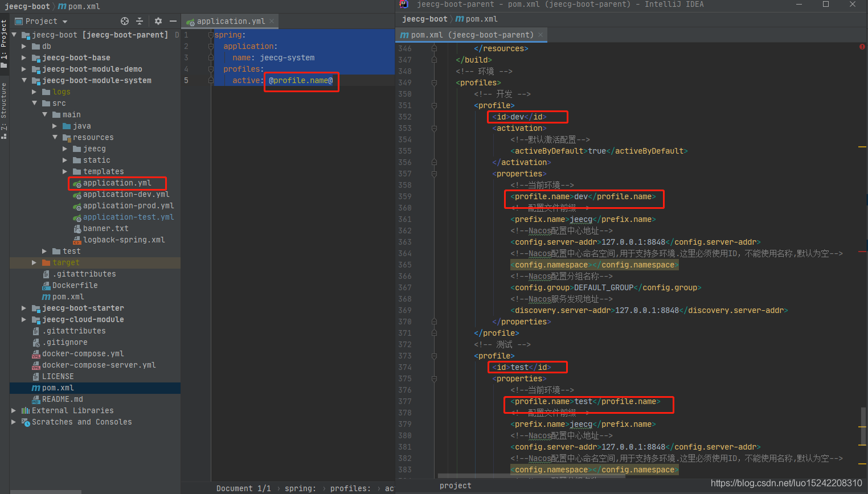Screen dimensions: 868x494
Task: Open application-test.yml file
Action: point(123,217)
